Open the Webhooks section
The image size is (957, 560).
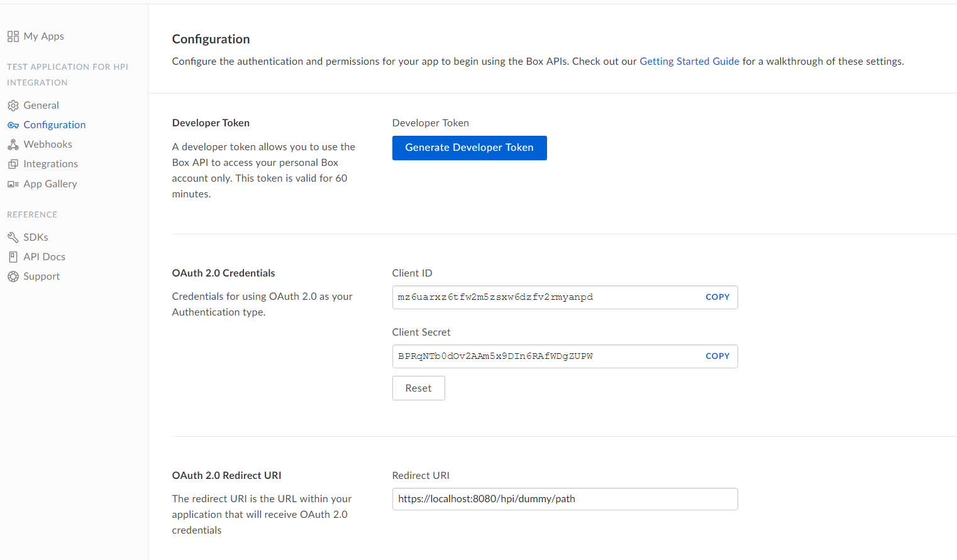48,145
